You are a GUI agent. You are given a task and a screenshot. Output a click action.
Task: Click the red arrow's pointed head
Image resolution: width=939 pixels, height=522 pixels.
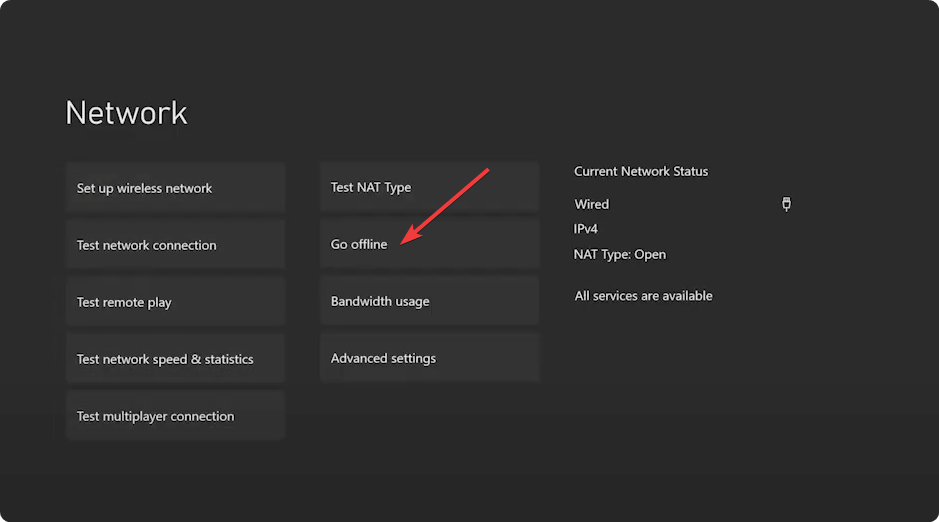[x=404, y=241]
